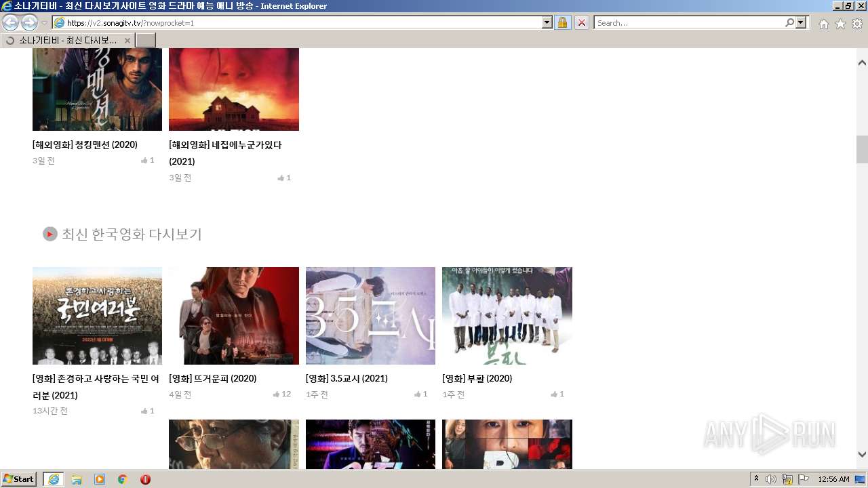The image size is (868, 488).
Task: Stop page loading with the red X
Action: coord(582,22)
